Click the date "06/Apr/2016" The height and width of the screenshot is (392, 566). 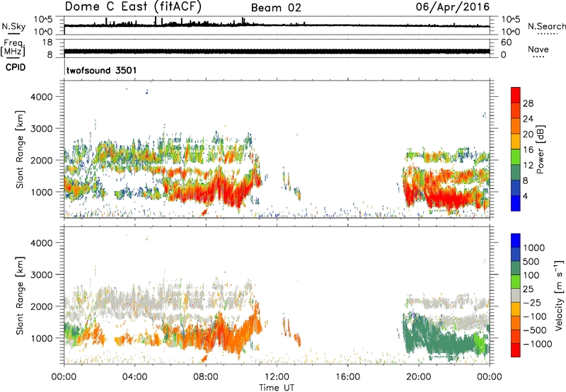pos(453,7)
